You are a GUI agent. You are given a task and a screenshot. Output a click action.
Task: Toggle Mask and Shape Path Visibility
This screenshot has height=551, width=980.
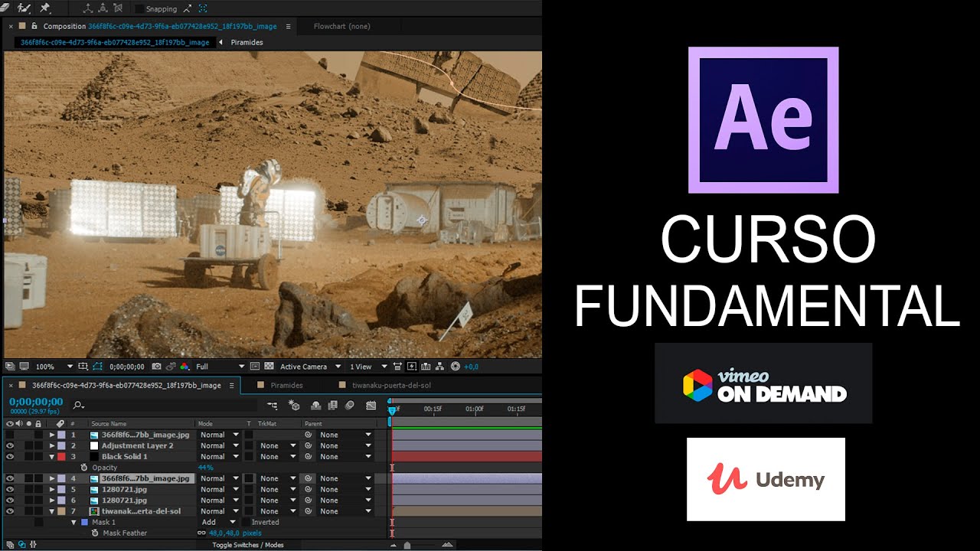97,367
